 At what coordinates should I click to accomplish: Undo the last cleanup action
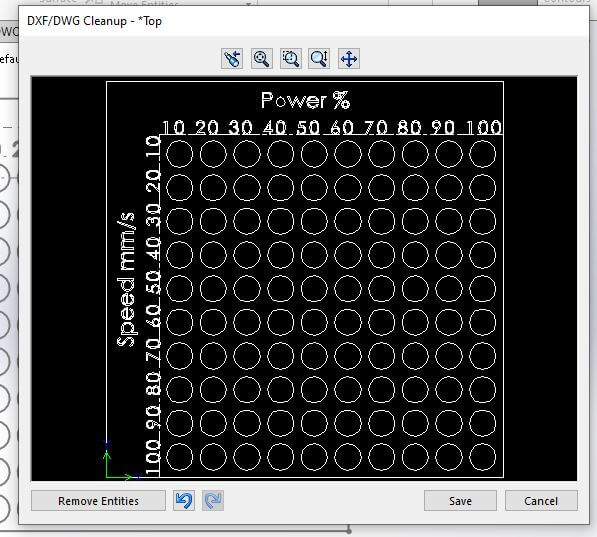coord(184,500)
